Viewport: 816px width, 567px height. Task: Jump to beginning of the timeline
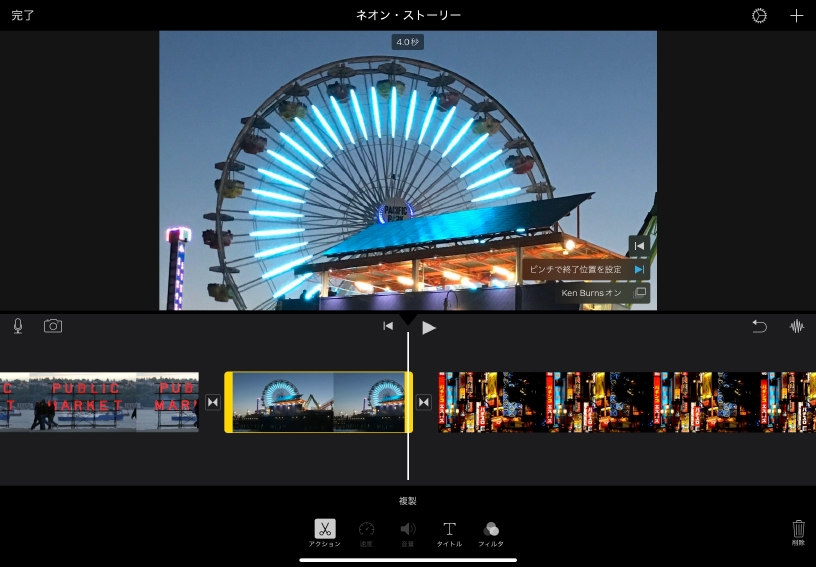388,326
